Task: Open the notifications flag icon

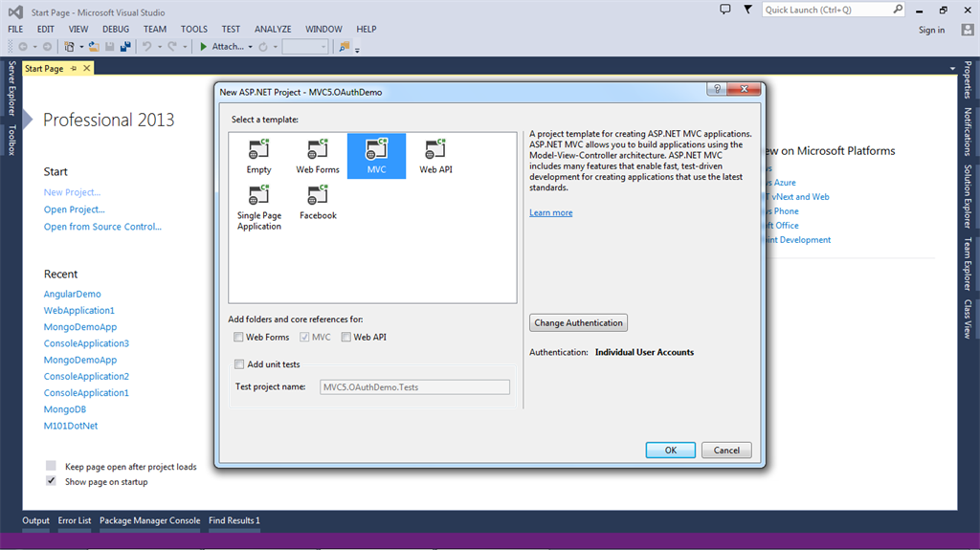Action: click(748, 10)
